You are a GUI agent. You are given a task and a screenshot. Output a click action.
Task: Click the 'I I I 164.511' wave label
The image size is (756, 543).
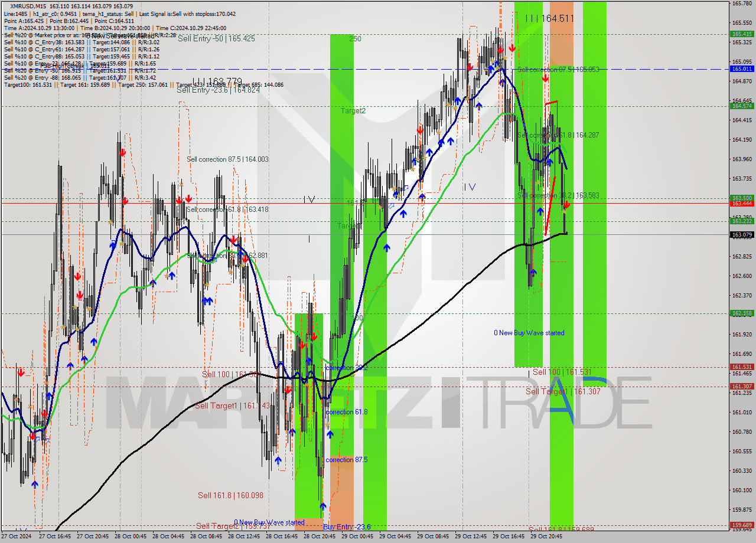tap(549, 18)
